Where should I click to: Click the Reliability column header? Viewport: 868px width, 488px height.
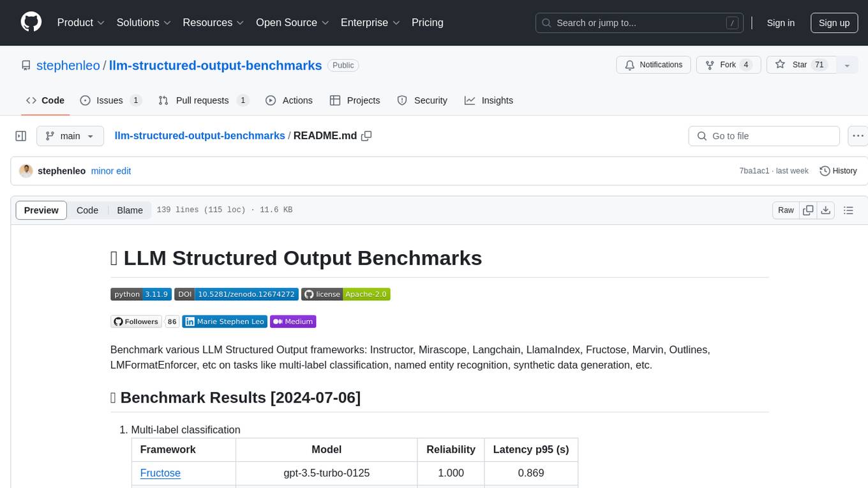click(451, 450)
